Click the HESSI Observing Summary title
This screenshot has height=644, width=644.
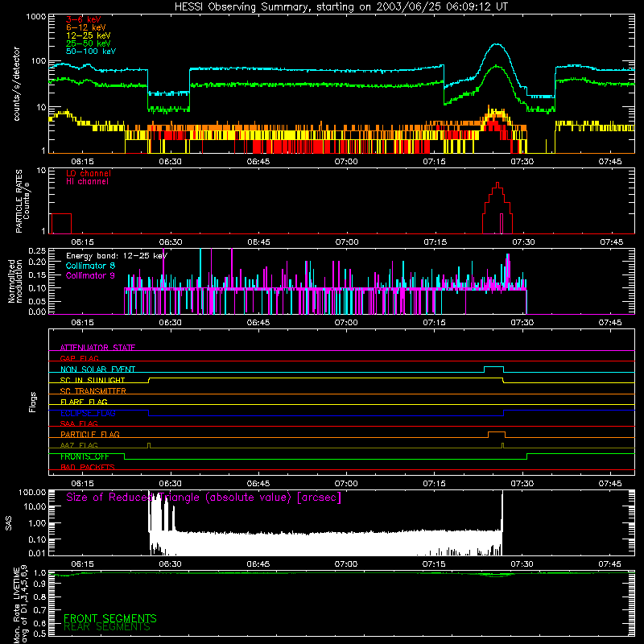point(341,6)
